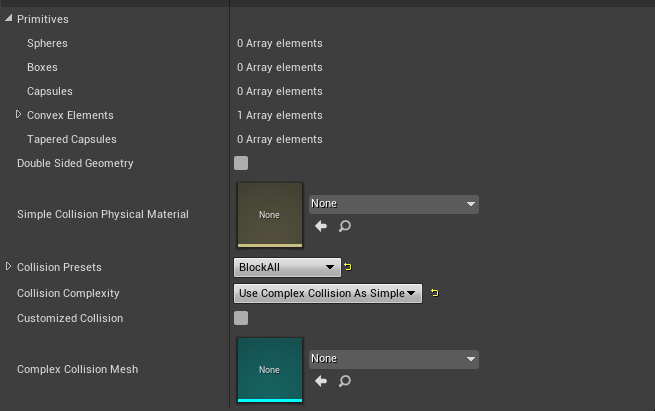Reset Collision Complexity to default value
The width and height of the screenshot is (655, 411).
435,293
